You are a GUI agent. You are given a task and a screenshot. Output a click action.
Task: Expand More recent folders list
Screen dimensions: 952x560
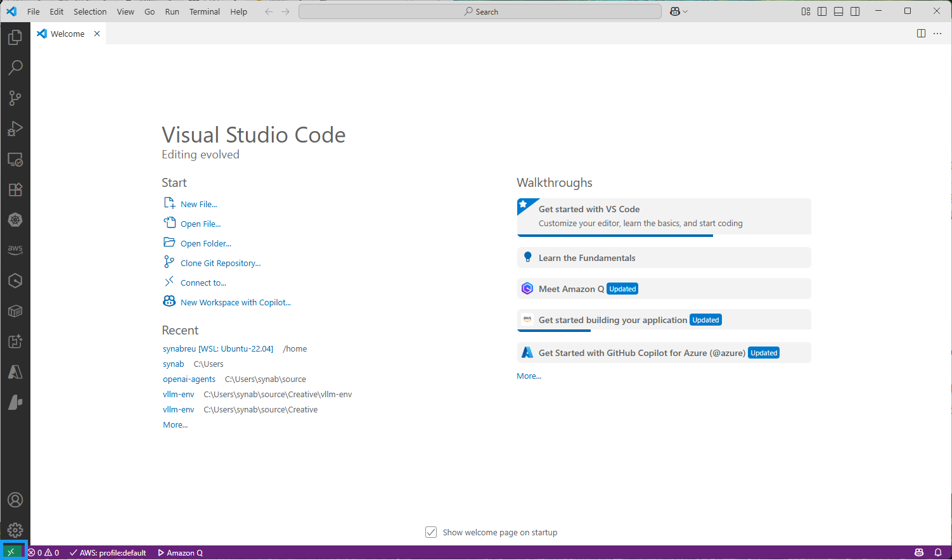(175, 425)
